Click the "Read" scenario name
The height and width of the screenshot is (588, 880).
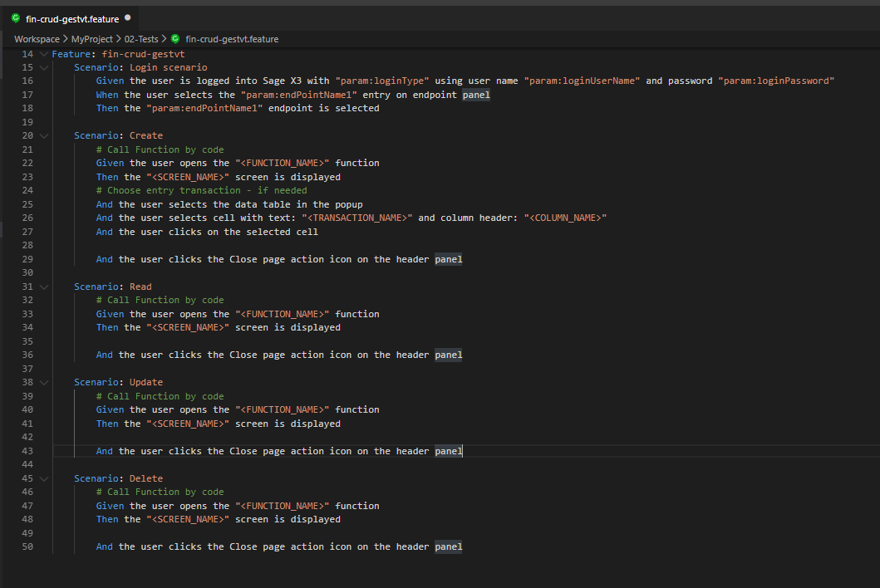click(x=140, y=287)
